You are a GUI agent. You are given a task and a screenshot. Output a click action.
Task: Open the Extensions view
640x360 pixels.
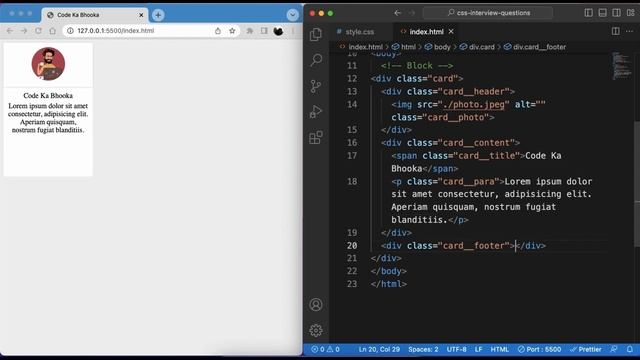(x=316, y=138)
